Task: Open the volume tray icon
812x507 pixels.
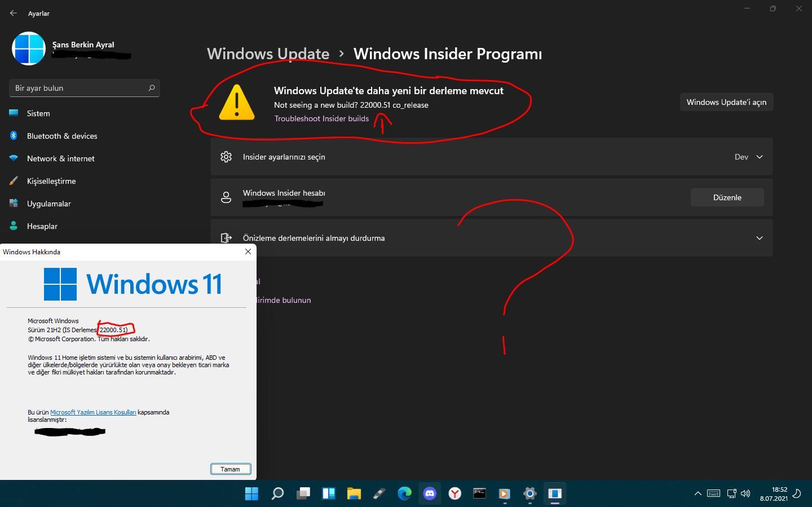Action: coord(745,493)
